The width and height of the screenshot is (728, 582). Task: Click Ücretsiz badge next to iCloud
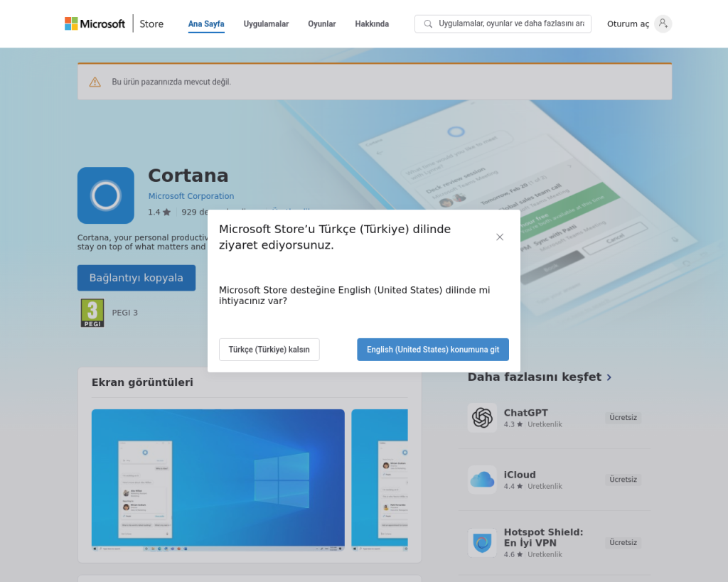click(623, 480)
